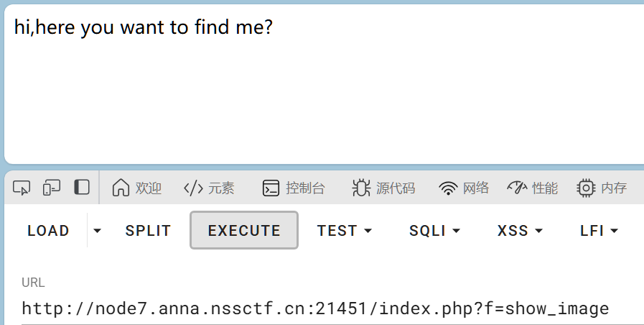Image resolution: width=644 pixels, height=325 pixels.
Task: Click the Sources bug icon
Action: [x=361, y=188]
